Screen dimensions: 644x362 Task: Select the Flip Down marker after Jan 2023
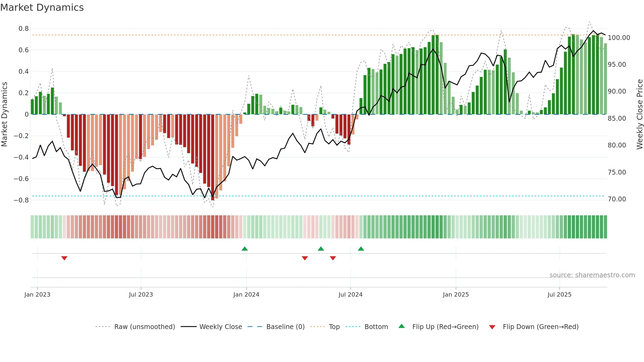tap(64, 258)
